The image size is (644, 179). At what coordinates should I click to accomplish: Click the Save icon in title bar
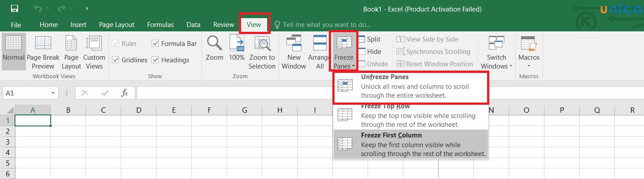[x=14, y=9]
